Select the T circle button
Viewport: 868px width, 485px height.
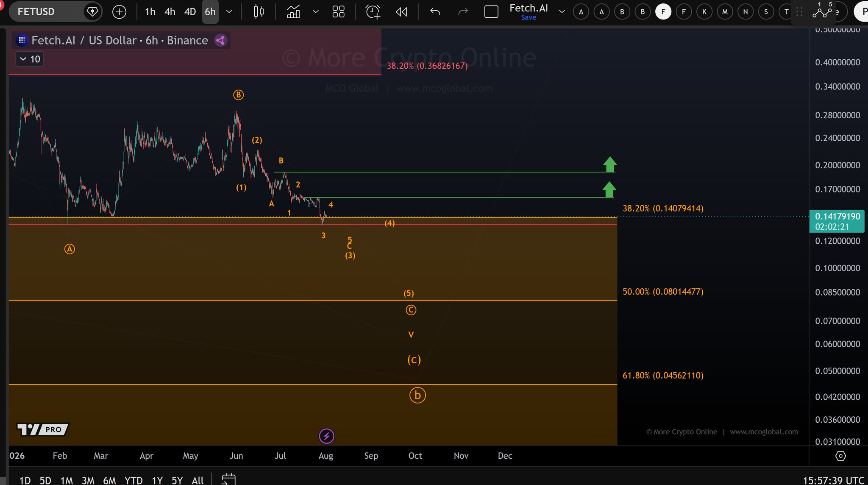pos(785,11)
